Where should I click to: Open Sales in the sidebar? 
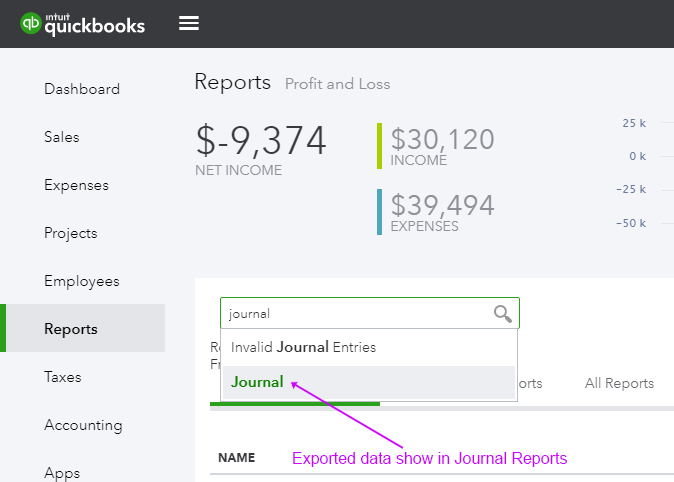tap(62, 137)
